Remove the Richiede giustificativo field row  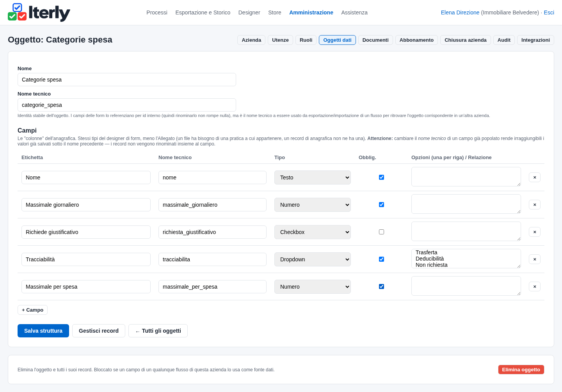[x=535, y=232]
